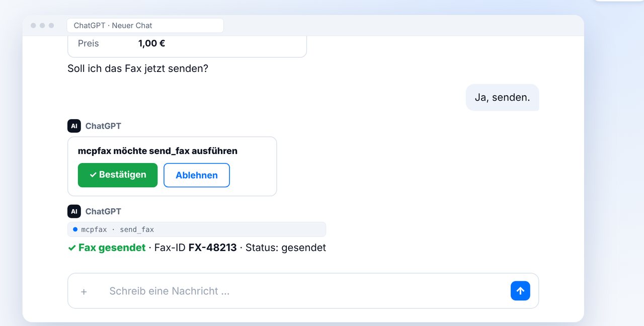This screenshot has width=644, height=326.
Task: Click the price value '1,00 €'
Action: 151,43
